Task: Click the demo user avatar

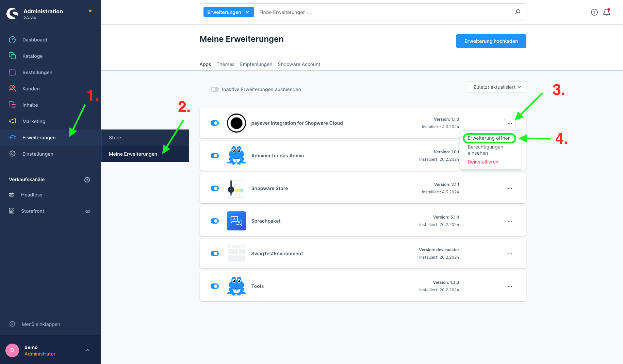Action: point(12,350)
